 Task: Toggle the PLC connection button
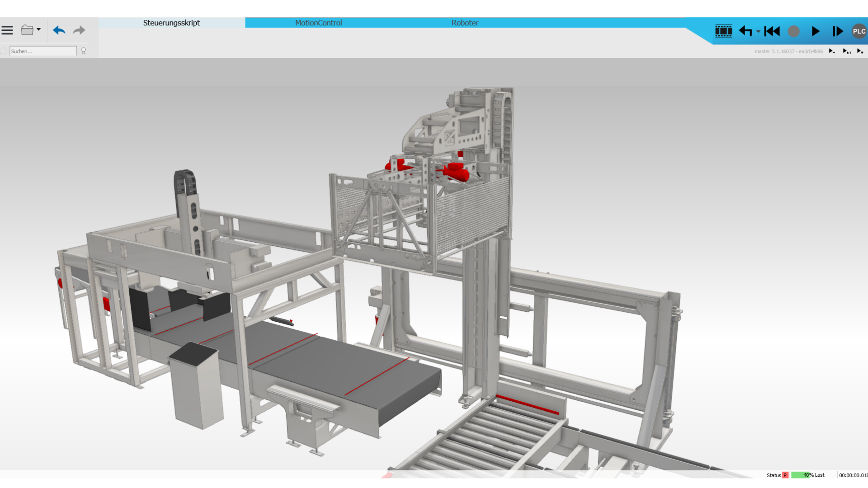pos(859,31)
